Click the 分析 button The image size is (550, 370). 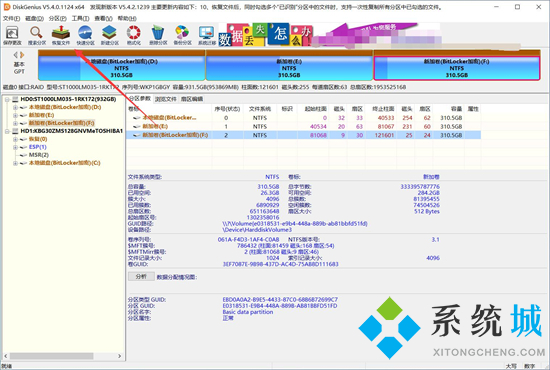[141, 277]
